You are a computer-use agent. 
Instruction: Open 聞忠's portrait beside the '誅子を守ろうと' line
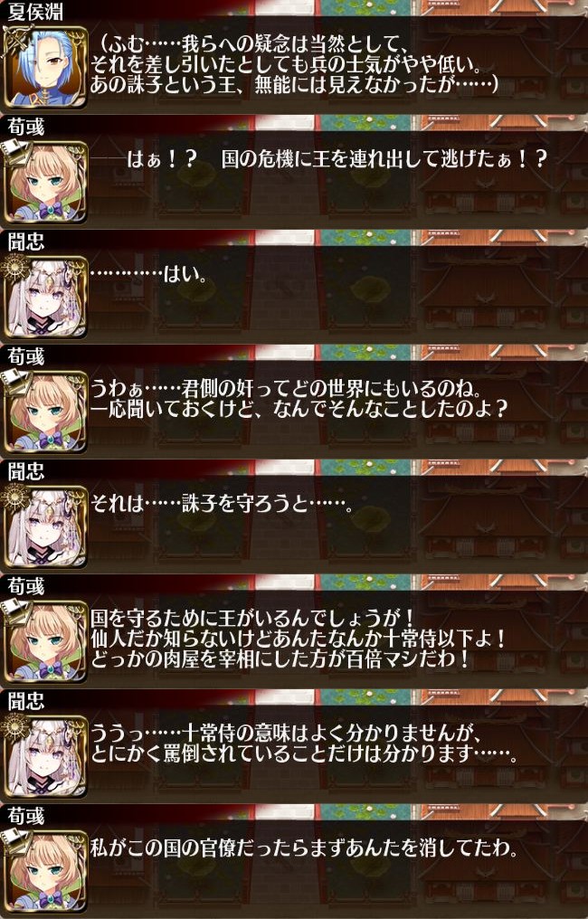pos(46,526)
